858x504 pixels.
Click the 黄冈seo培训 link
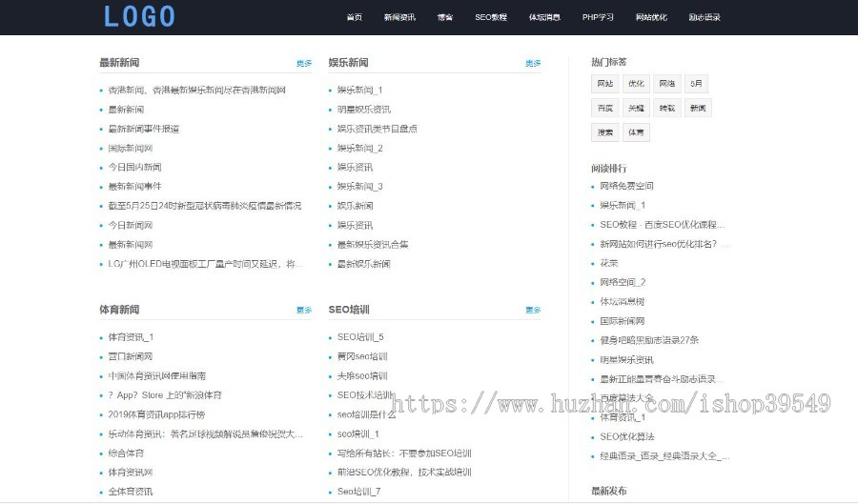coord(362,356)
